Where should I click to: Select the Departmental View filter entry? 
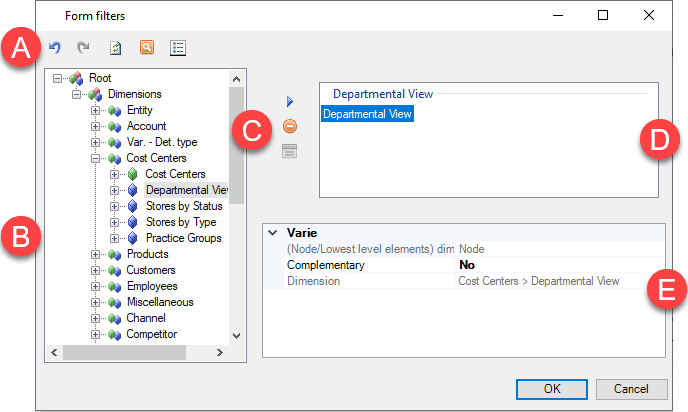[x=367, y=114]
